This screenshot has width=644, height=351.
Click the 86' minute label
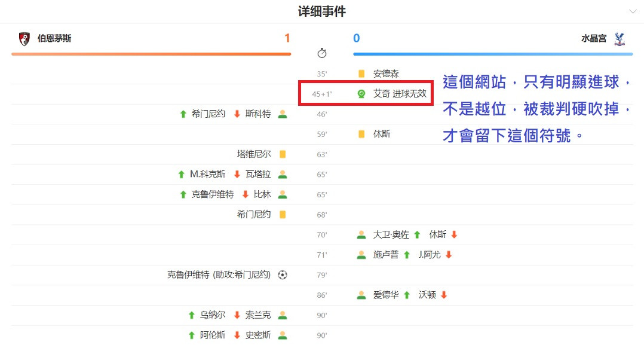(x=322, y=295)
